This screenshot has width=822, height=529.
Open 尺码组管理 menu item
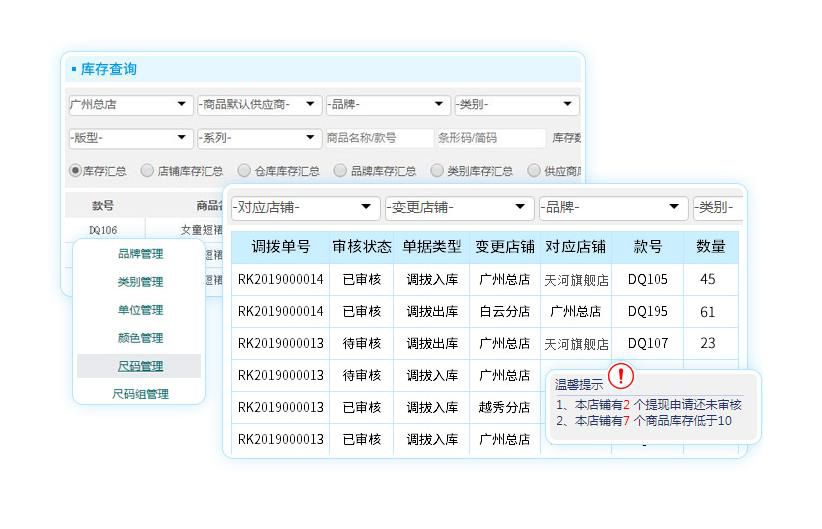[140, 394]
